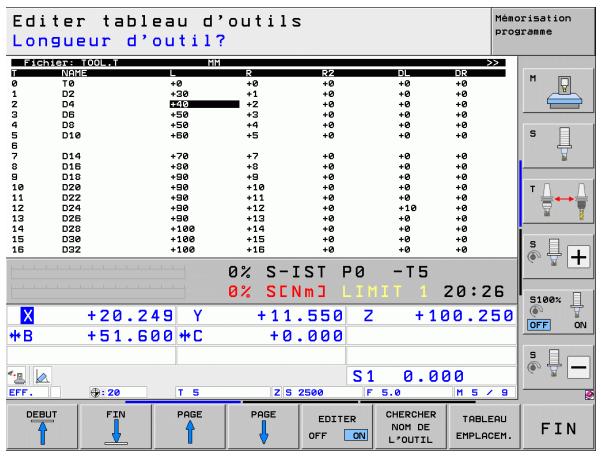The image size is (601, 456).
Task: Click the machine status icon above EFF.
Action: pyautogui.click(x=17, y=376)
